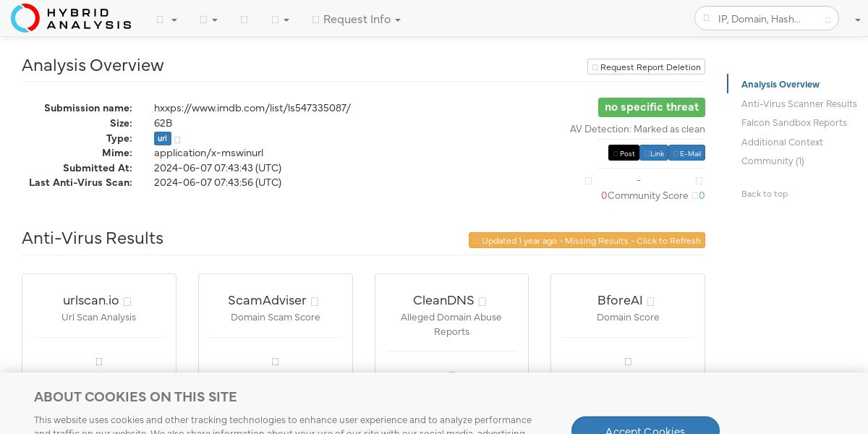Upvote using the icon above the green 0

pyautogui.click(x=699, y=180)
